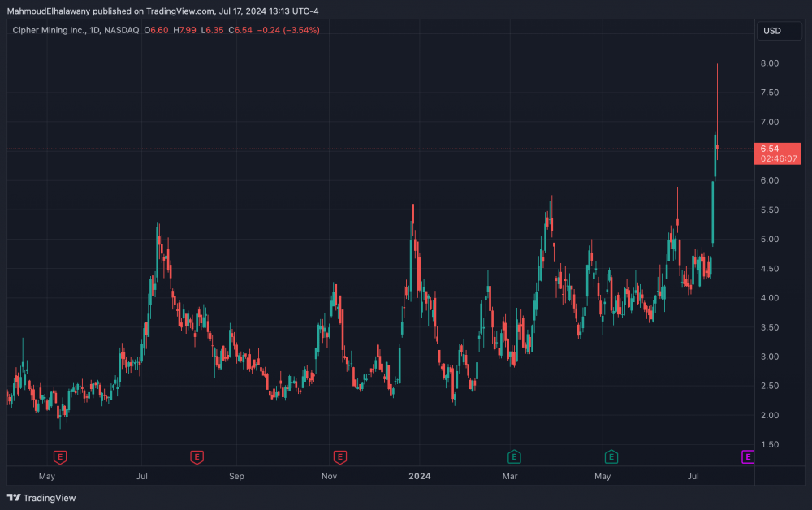
Task: Click the May 2023 time axis label
Action: tap(46, 477)
